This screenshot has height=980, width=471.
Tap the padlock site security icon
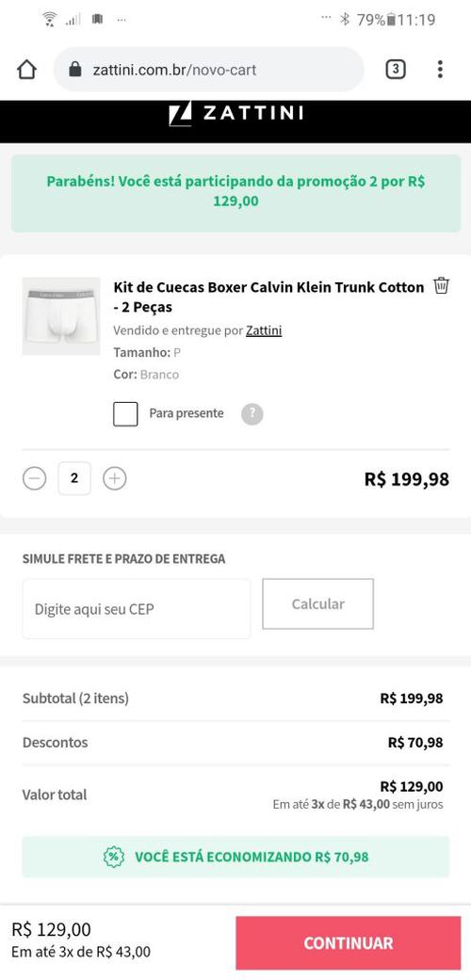tap(75, 70)
